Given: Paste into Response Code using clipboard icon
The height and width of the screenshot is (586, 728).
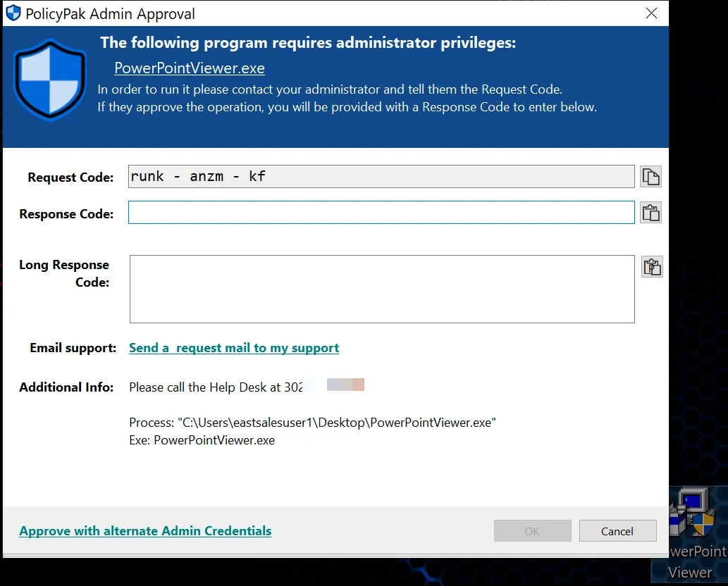Looking at the screenshot, I should pos(650,213).
